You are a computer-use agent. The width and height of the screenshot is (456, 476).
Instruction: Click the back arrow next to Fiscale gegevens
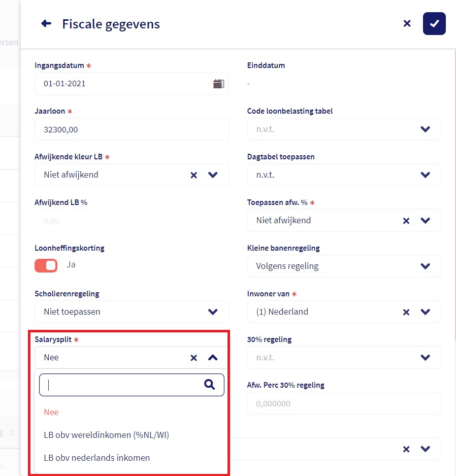coord(46,23)
